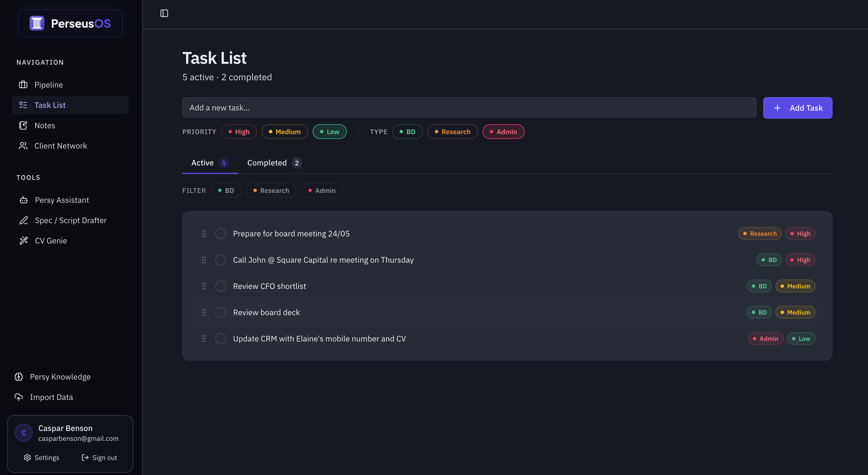This screenshot has width=868, height=475.
Task: Set task type to Admin
Action: 503,132
